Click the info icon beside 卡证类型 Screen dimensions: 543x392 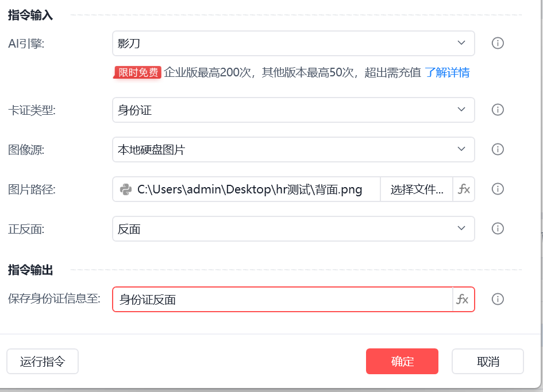point(498,110)
